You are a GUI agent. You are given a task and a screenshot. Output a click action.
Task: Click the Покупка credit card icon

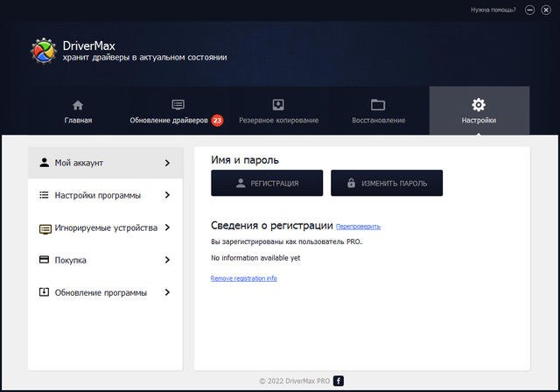[44, 260]
